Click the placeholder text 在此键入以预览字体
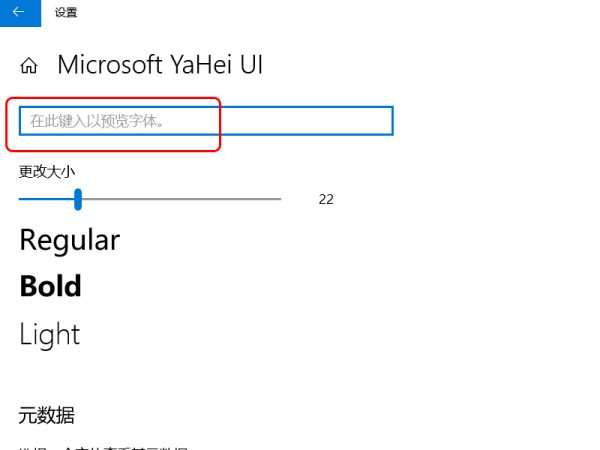 pyautogui.click(x=97, y=121)
